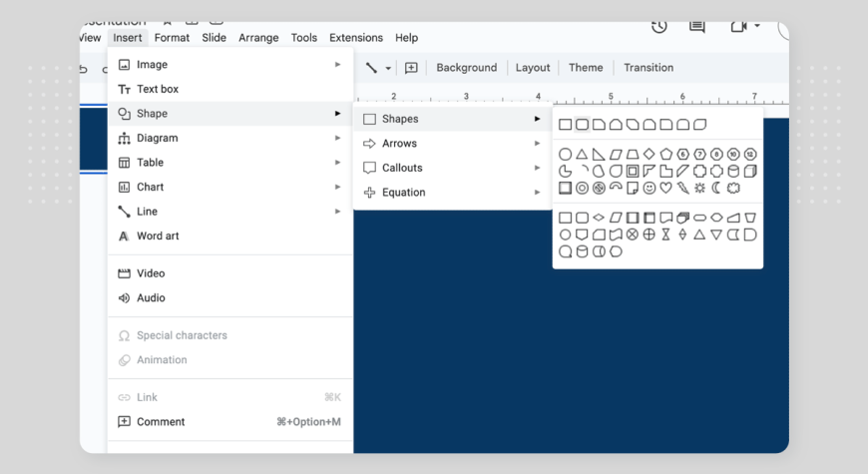Expand the Equation submenu arrow
The width and height of the screenshot is (868, 474).
tap(537, 193)
